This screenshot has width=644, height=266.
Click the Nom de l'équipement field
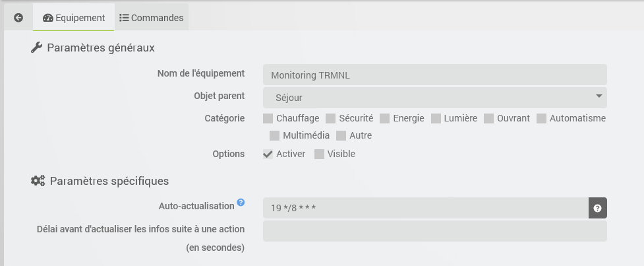pos(434,75)
